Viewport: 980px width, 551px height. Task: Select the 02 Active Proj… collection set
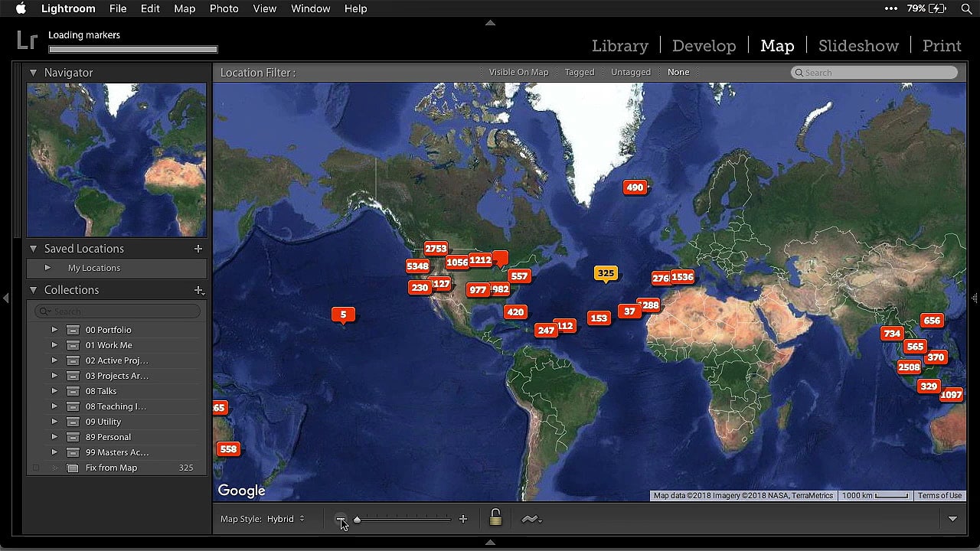(x=117, y=360)
